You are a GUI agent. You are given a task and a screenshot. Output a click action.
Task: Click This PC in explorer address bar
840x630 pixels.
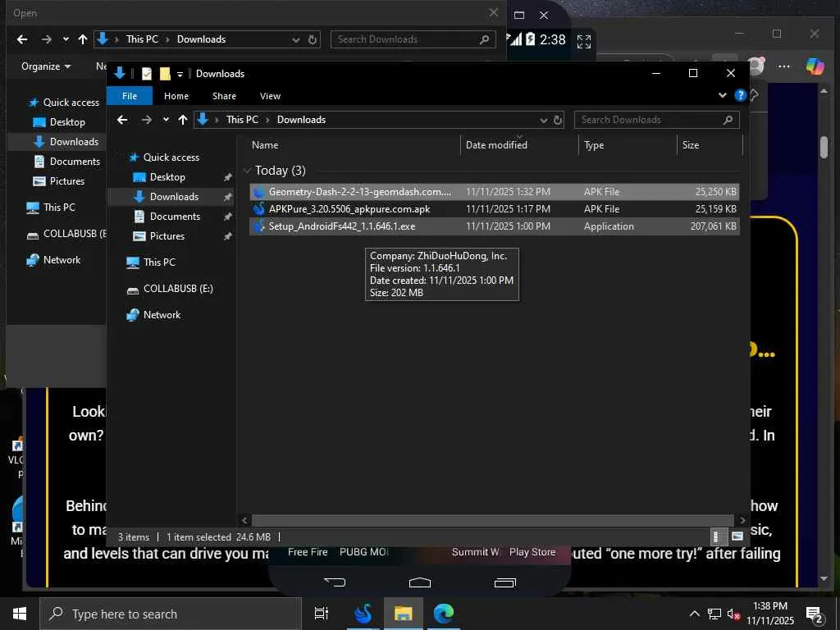tap(242, 120)
